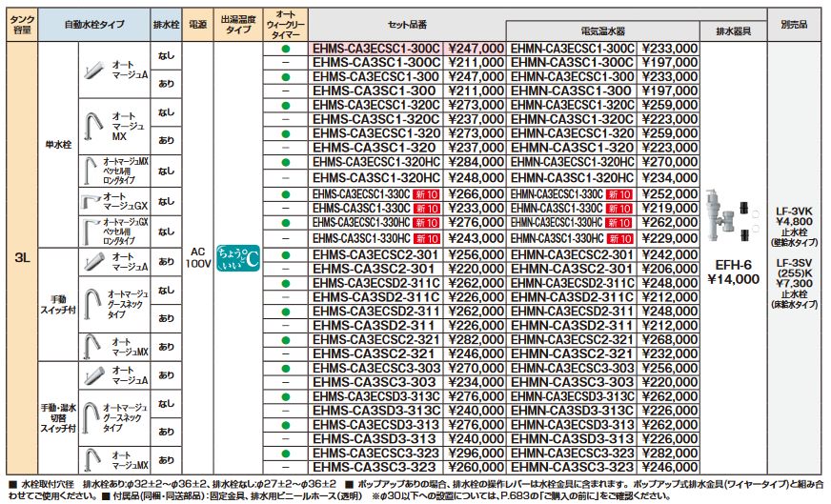Click the 新10 badge beside EHMS-CA3ECSC1-330C
The width and height of the screenshot is (831, 504).
(426, 193)
